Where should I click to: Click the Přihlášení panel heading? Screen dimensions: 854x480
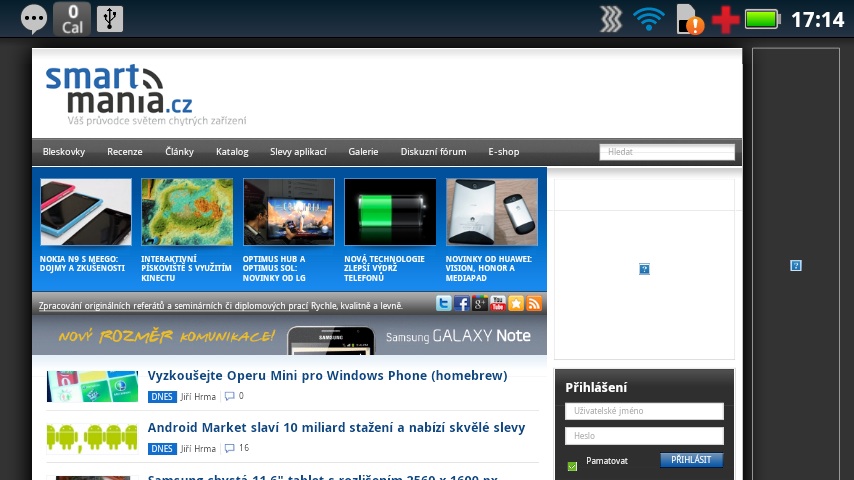(x=596, y=387)
